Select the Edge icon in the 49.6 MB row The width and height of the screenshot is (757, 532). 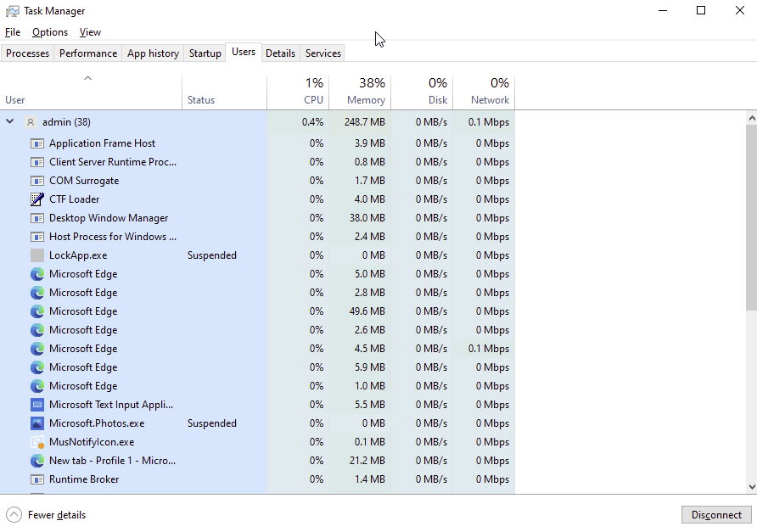tap(37, 311)
